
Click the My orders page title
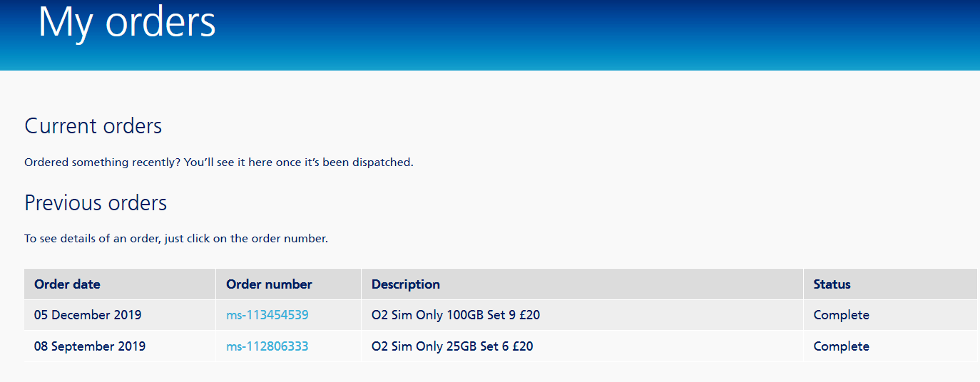(127, 23)
